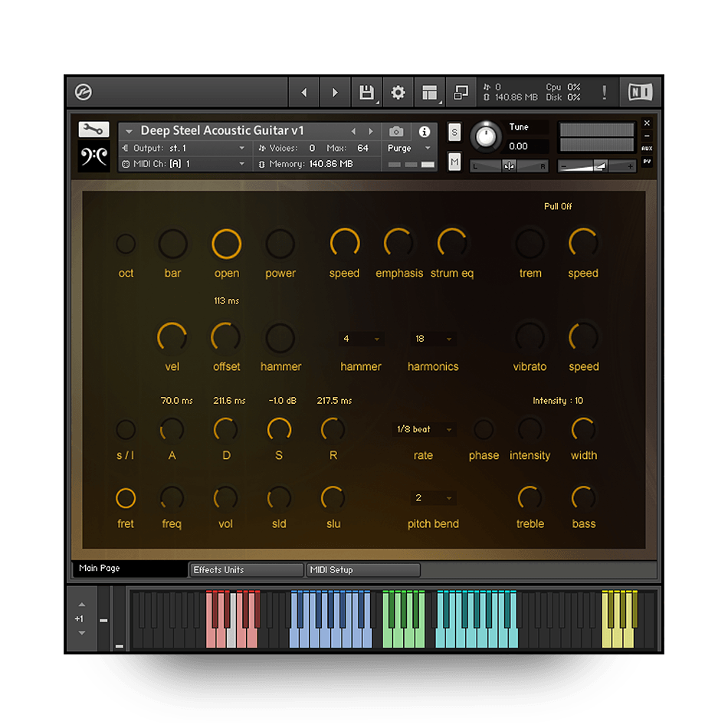Select previous instrument arrow beside instrument name
This screenshot has height=728, width=728.
354,131
